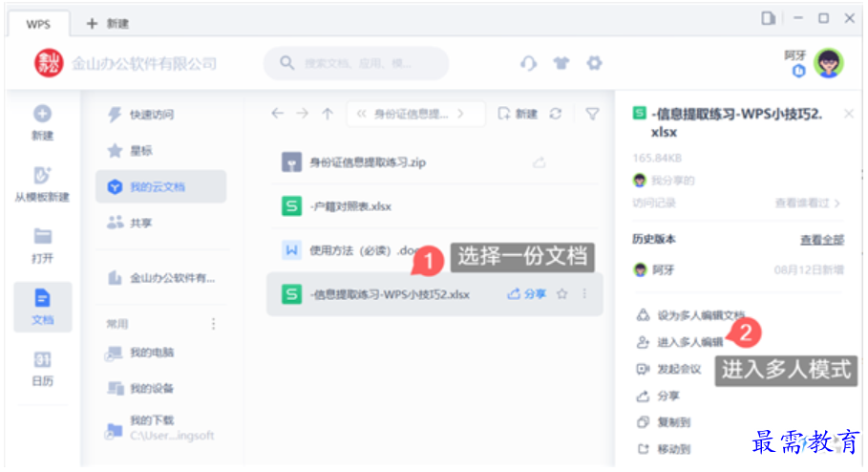The height and width of the screenshot is (472, 868).
Task: Open the settings gear icon
Action: (x=594, y=63)
